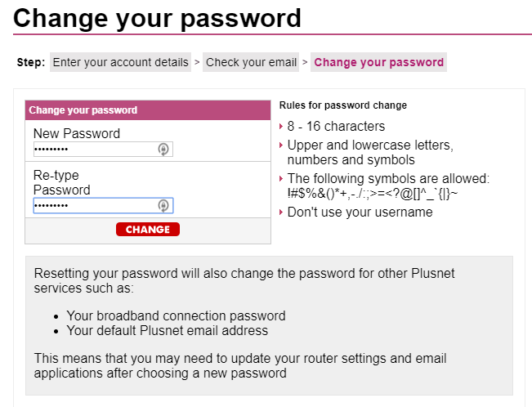Click the large Change your password page heading
The width and height of the screenshot is (532, 407).
[x=157, y=17]
